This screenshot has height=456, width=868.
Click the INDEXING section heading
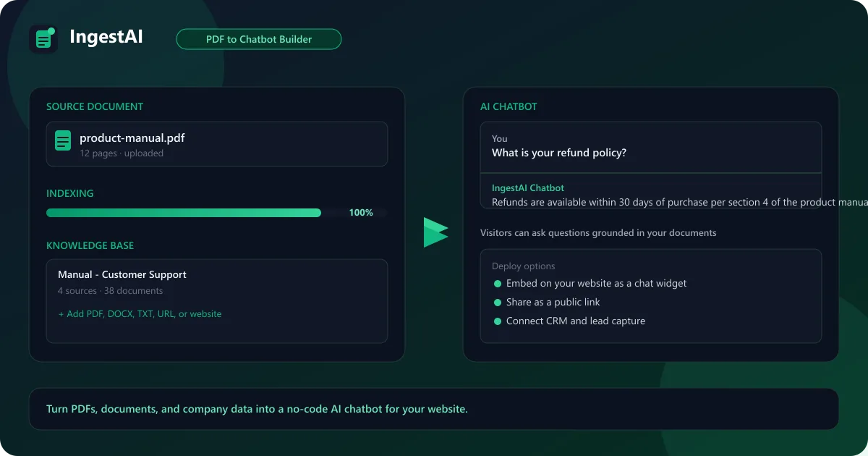click(70, 193)
